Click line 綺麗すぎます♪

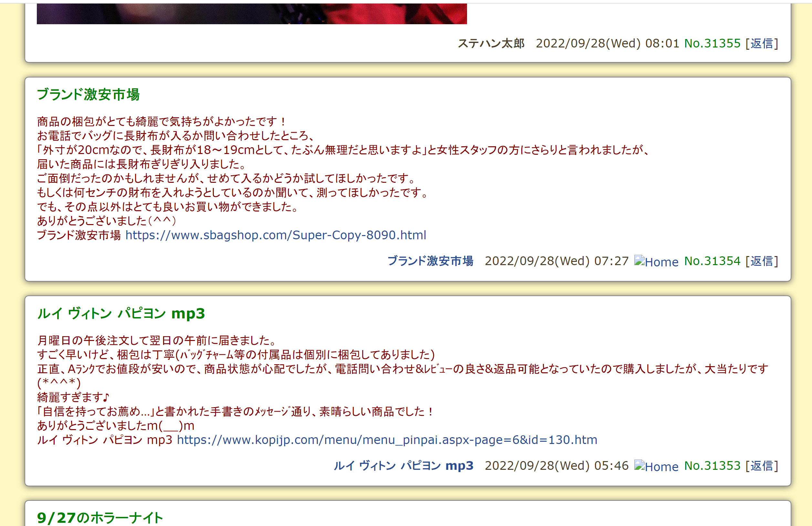(x=73, y=397)
